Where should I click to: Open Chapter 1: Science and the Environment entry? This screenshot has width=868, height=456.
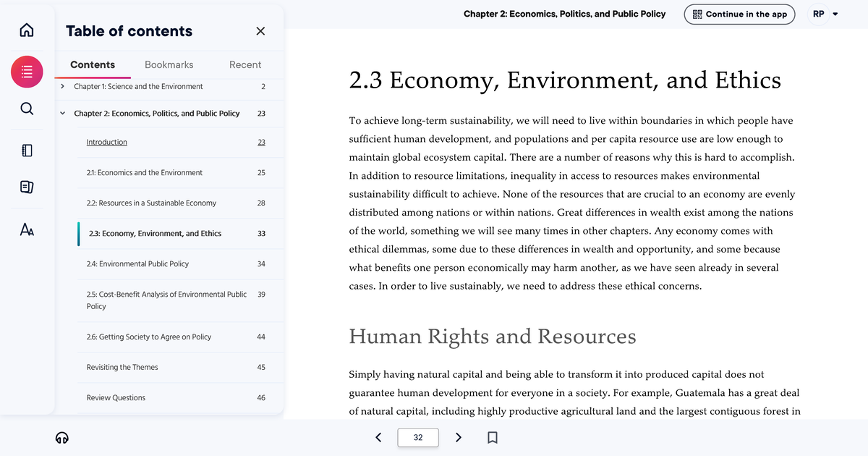138,86
